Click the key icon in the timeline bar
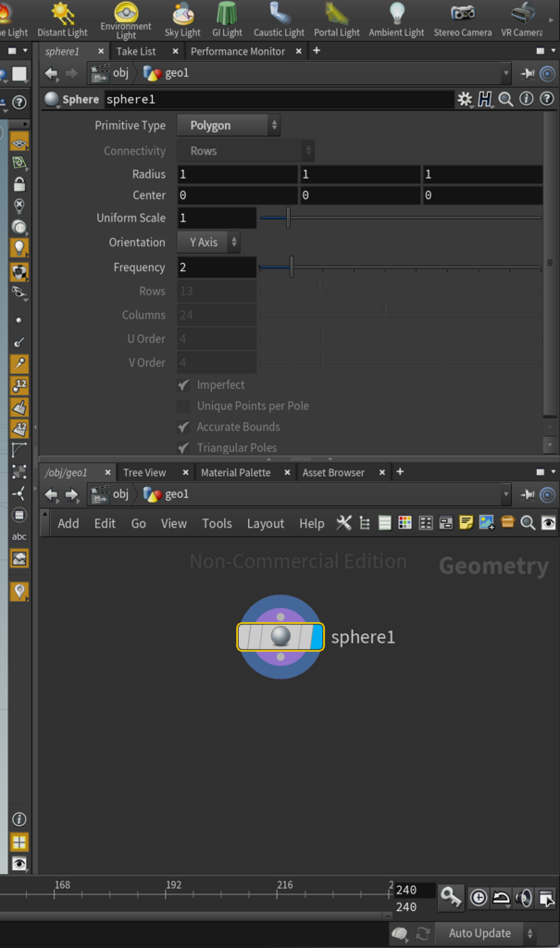The image size is (560, 948). tap(451, 897)
